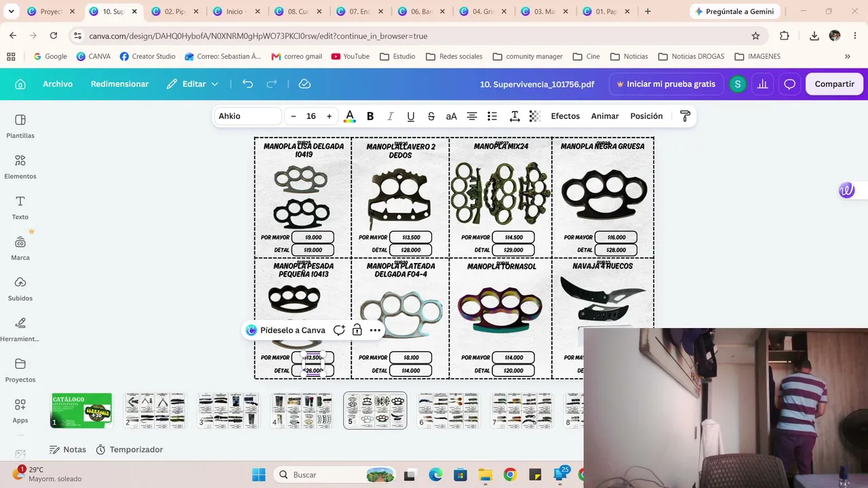Screen dimensions: 868x488
Task: Open the Efectos text options
Action: (566, 117)
